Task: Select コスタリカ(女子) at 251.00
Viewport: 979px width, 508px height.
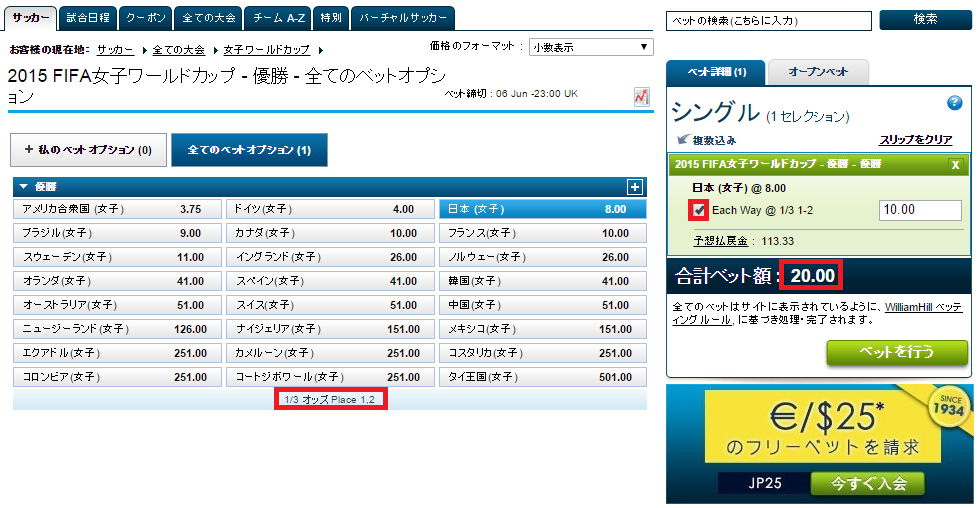Action: (543, 353)
